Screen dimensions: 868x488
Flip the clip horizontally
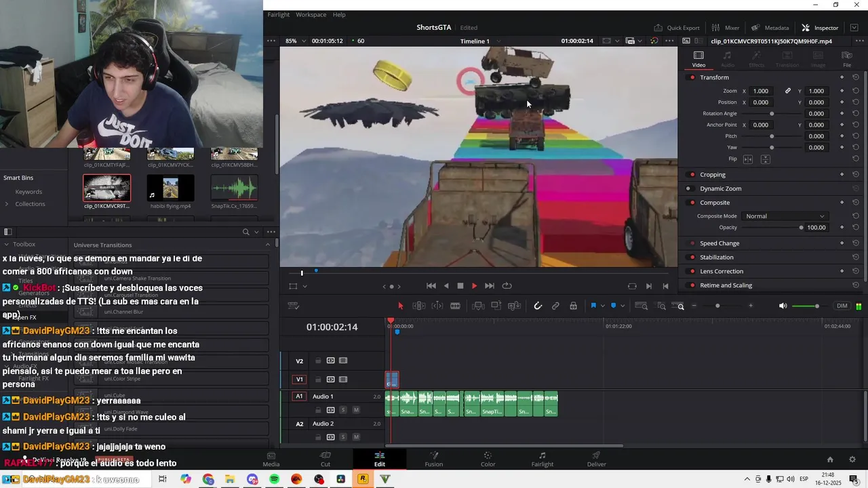pos(748,159)
